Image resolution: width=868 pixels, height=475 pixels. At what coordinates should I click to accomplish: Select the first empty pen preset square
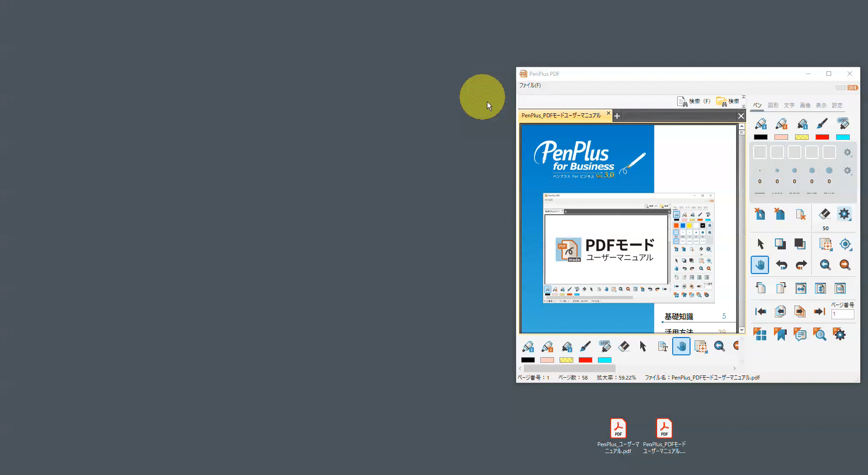coord(760,152)
